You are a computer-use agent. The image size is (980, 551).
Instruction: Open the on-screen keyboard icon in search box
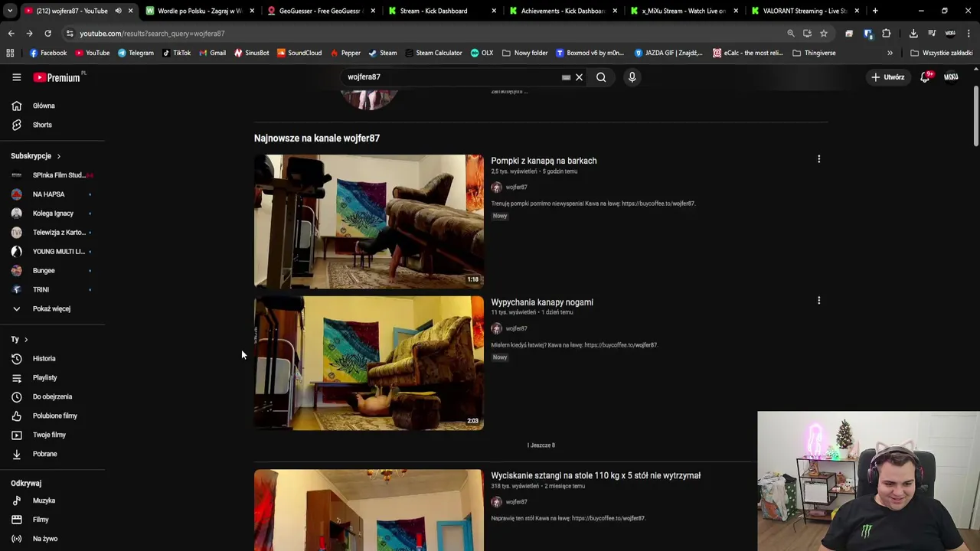click(x=566, y=77)
